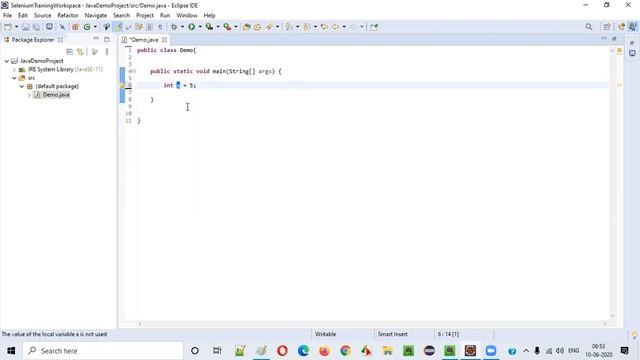The width and height of the screenshot is (640, 360).
Task: Toggle Mark Occurrences in toolbar
Action: 118,27
